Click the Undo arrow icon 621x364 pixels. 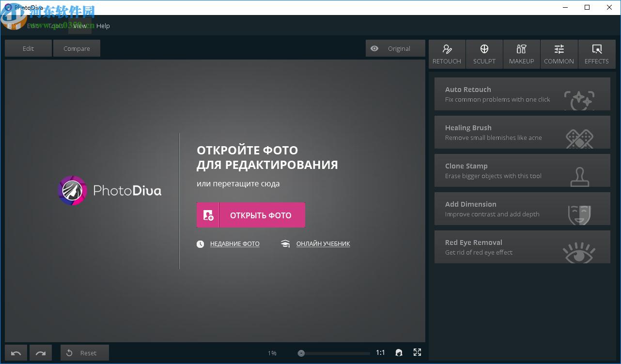pos(16,353)
